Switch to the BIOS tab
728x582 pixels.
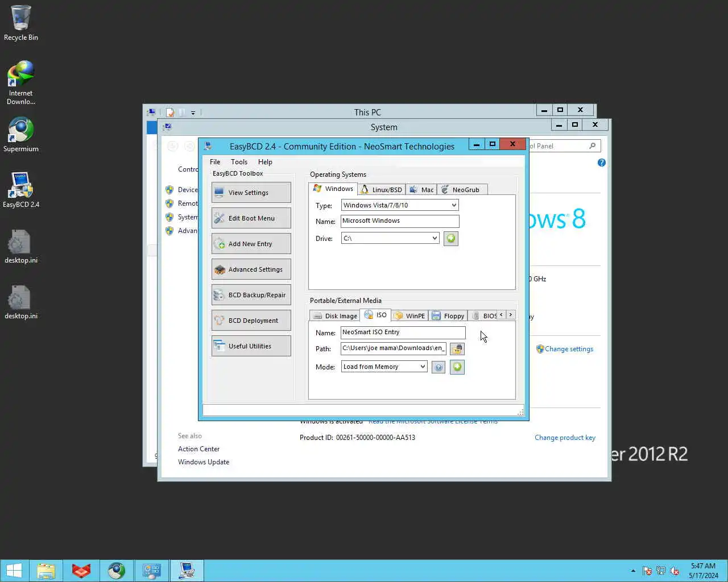click(x=483, y=316)
